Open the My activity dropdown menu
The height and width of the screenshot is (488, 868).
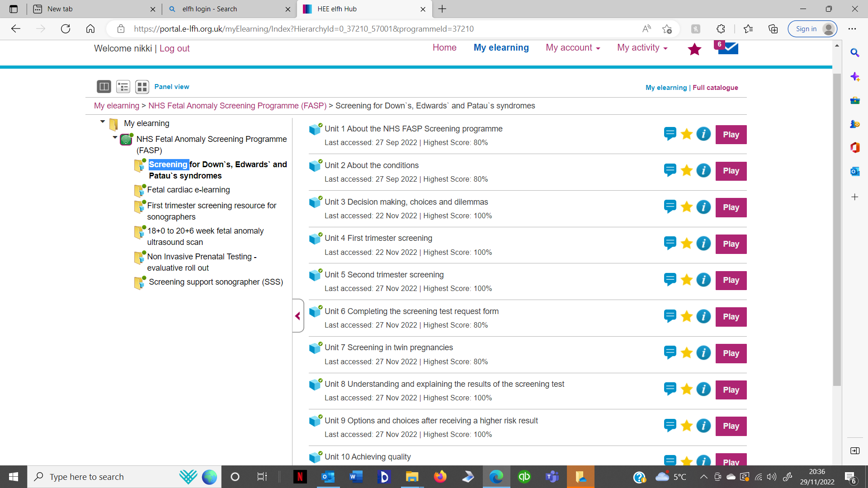642,48
